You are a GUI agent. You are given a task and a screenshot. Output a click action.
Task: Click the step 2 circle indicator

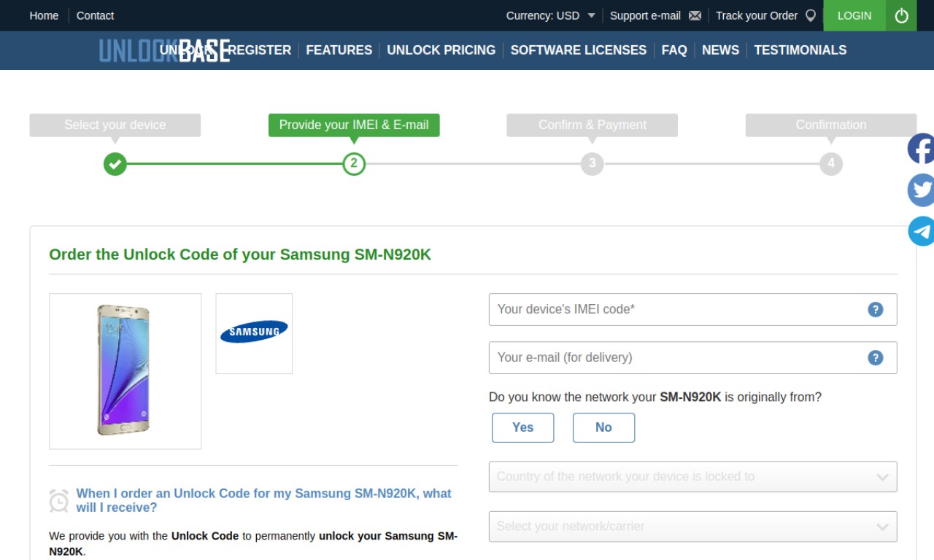[x=354, y=163]
